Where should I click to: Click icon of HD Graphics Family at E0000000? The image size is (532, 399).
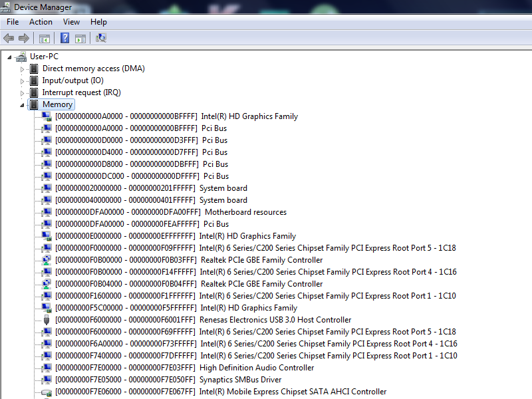click(x=47, y=236)
